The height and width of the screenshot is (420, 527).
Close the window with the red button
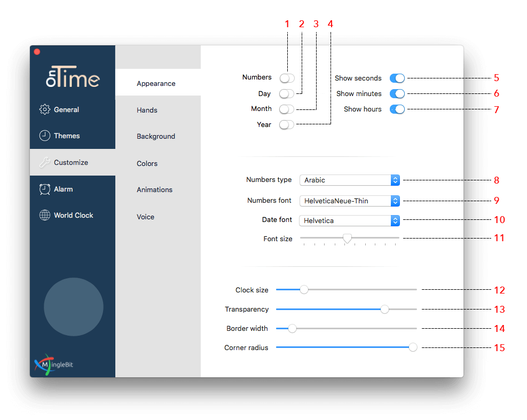tap(37, 52)
